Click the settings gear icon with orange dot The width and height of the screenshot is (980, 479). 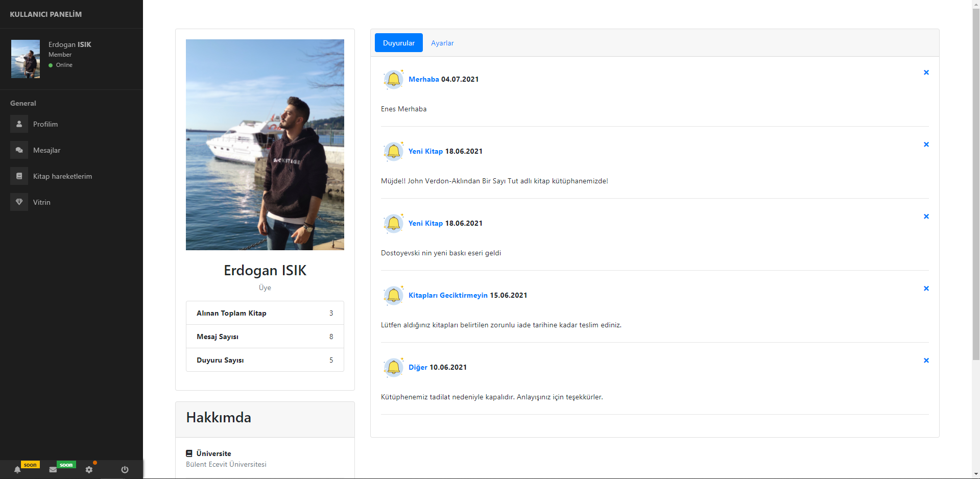[x=89, y=469]
